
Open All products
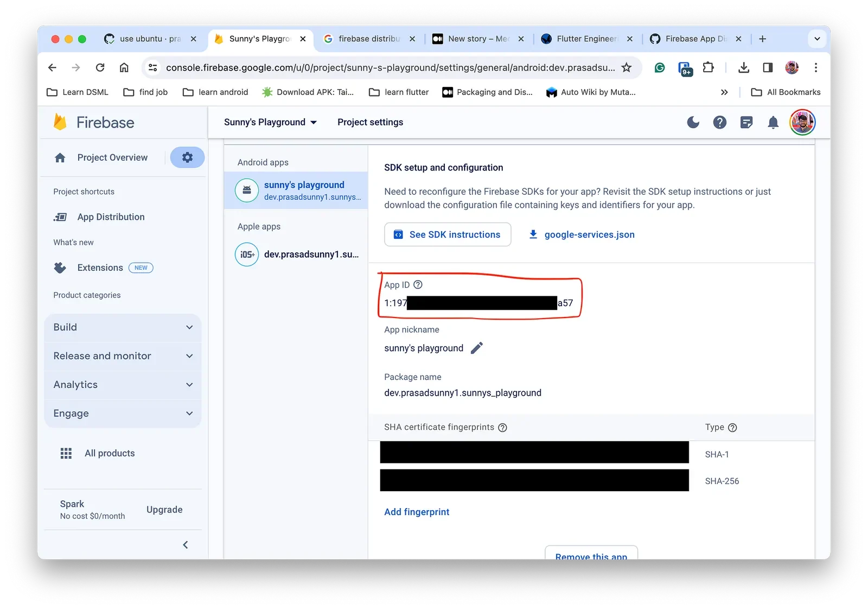[98, 453]
